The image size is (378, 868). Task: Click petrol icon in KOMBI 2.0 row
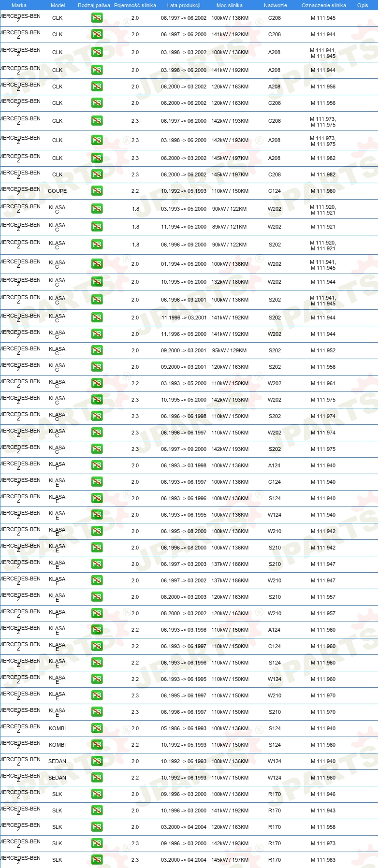click(x=97, y=728)
